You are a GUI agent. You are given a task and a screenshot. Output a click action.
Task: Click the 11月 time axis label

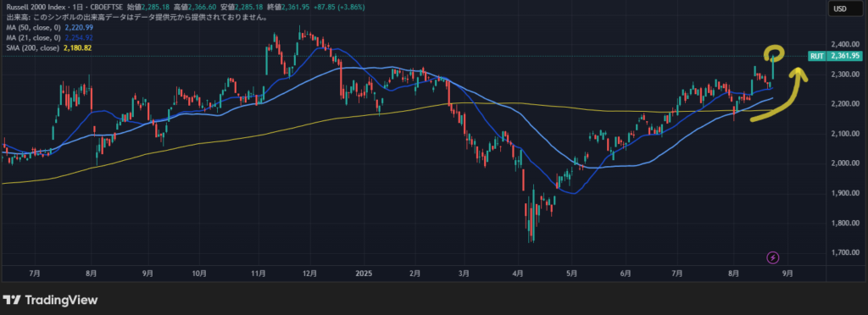coord(259,273)
